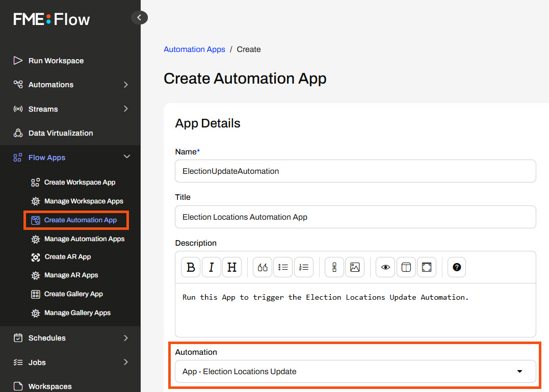Viewport: 549px width, 392px height.
Task: Click the Automations icon in the sidebar
Action: 18,84
